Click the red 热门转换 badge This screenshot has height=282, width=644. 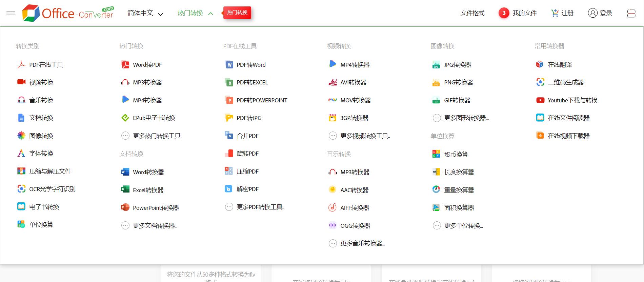click(237, 13)
